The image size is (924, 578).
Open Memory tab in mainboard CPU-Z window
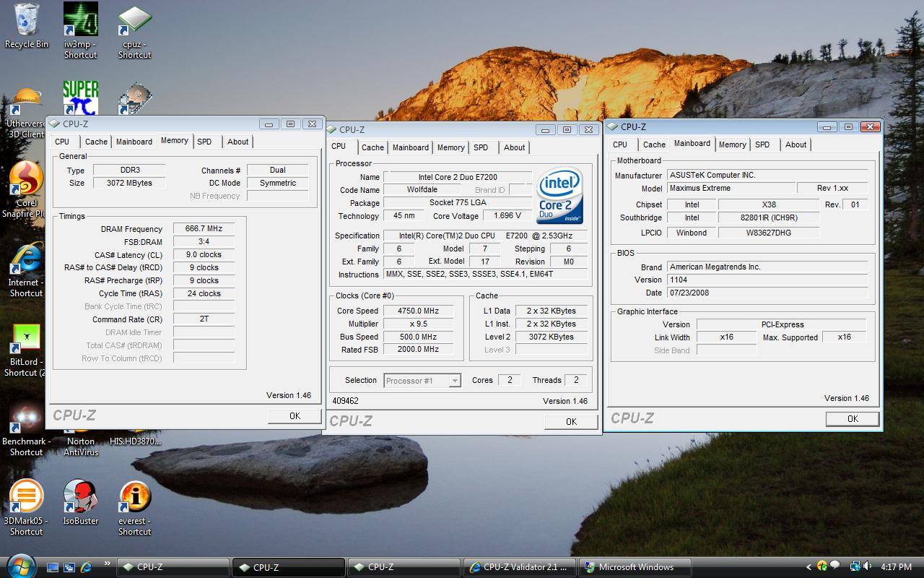(732, 144)
